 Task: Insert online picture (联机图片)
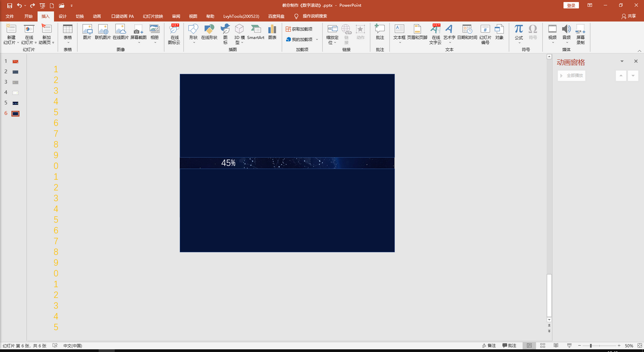point(103,33)
